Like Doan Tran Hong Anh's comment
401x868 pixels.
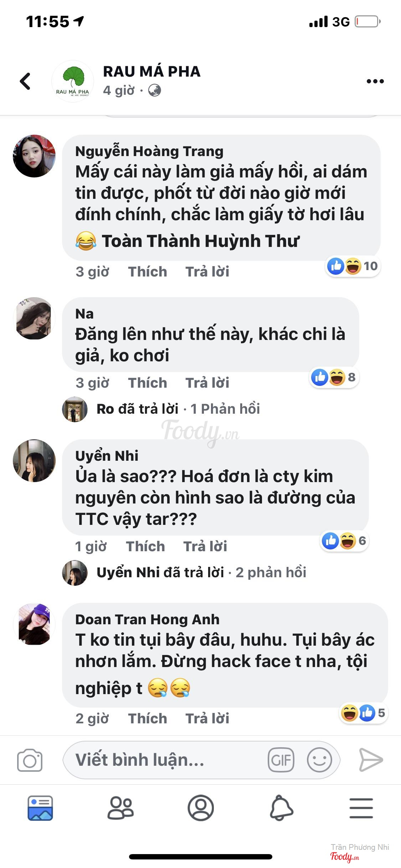coord(148,718)
